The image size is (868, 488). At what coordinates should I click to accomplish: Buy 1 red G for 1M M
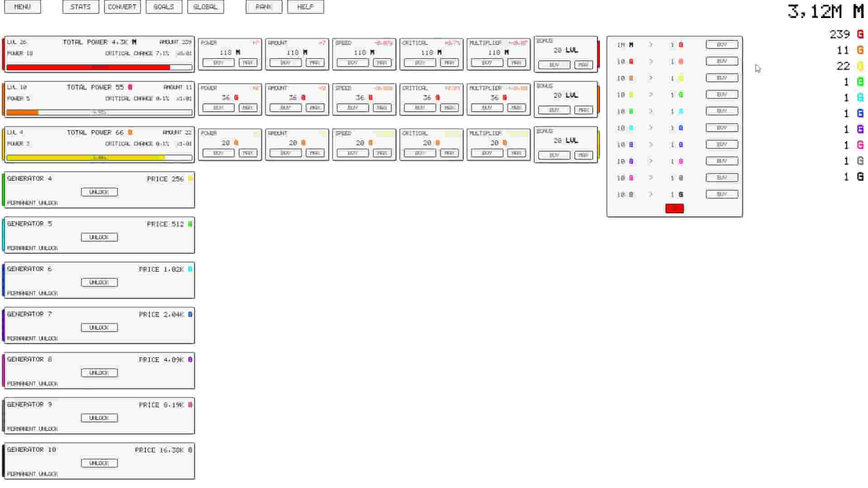tap(722, 45)
